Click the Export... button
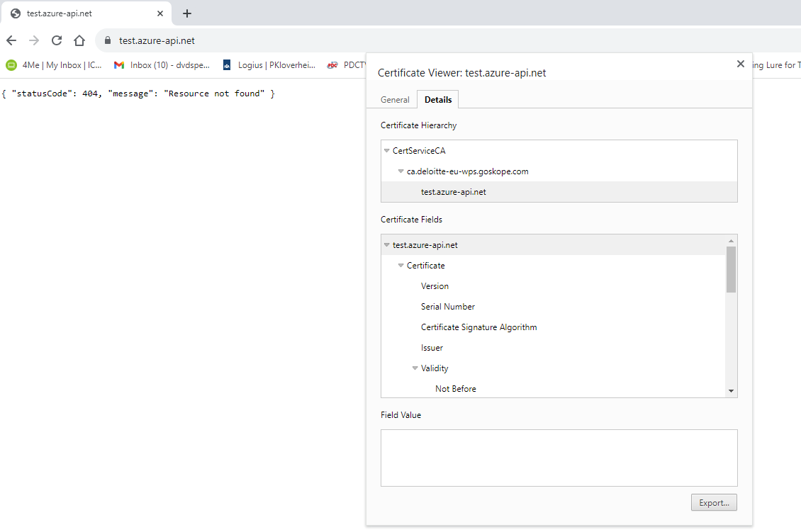 point(714,502)
